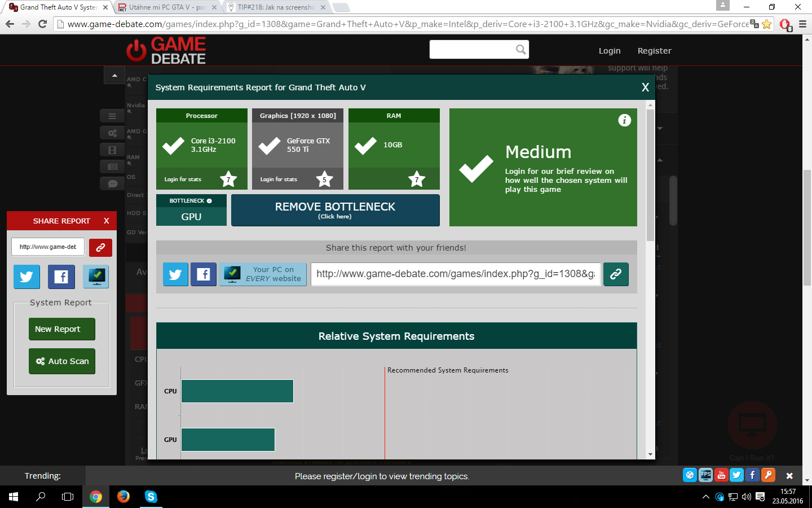Click the report URL field in dialog
Image resolution: width=812 pixels, height=508 pixels.
[x=456, y=274]
